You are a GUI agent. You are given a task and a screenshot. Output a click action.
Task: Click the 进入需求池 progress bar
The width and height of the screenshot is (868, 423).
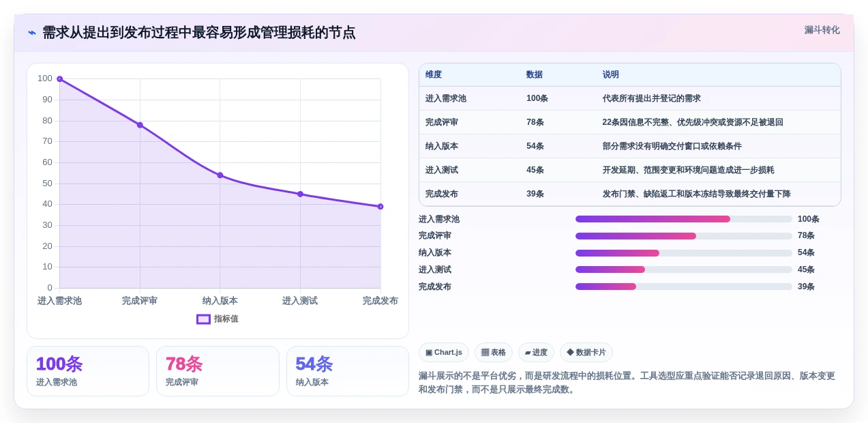click(684, 219)
